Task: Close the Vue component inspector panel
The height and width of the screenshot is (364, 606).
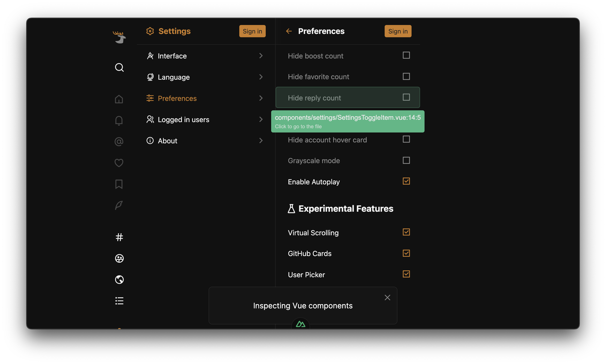Action: [387, 298]
